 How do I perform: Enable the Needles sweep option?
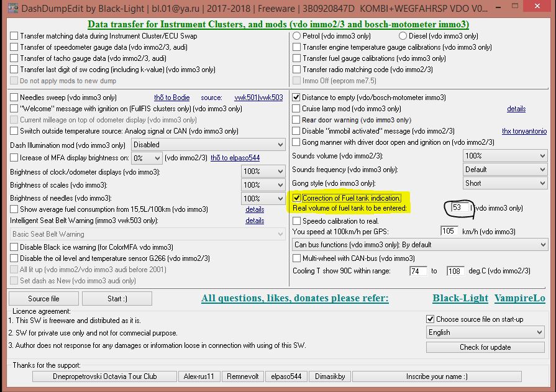pyautogui.click(x=14, y=97)
